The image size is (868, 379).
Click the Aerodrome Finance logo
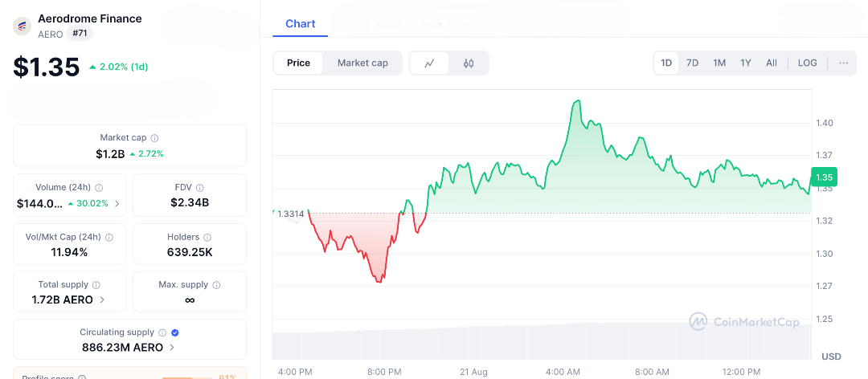[22, 26]
